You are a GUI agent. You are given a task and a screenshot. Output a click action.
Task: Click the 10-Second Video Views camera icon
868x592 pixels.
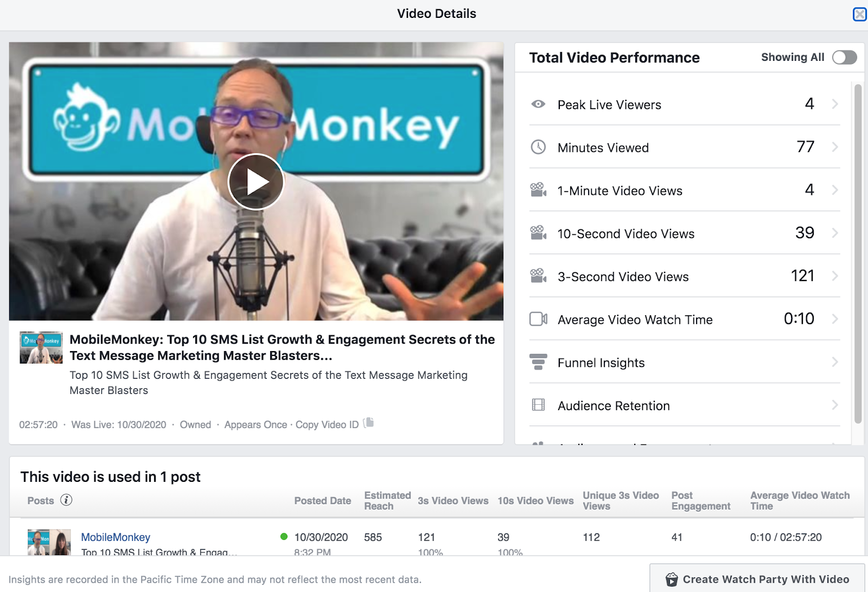click(x=538, y=233)
